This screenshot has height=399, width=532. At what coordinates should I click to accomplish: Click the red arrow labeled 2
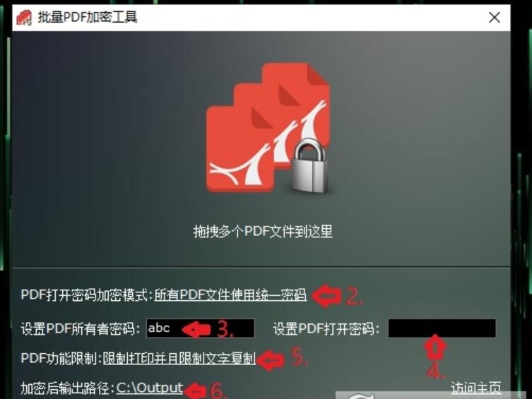[326, 296]
